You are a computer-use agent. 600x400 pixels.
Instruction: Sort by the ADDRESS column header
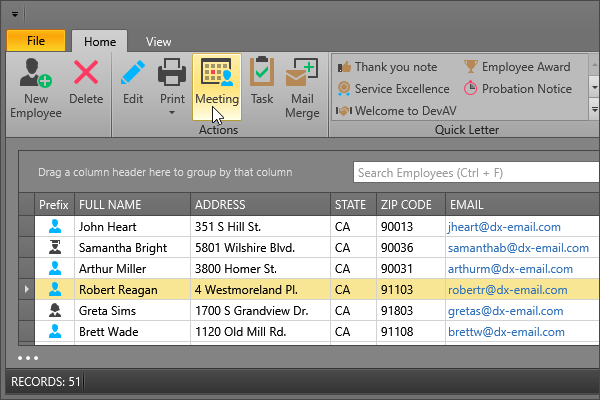click(x=260, y=205)
